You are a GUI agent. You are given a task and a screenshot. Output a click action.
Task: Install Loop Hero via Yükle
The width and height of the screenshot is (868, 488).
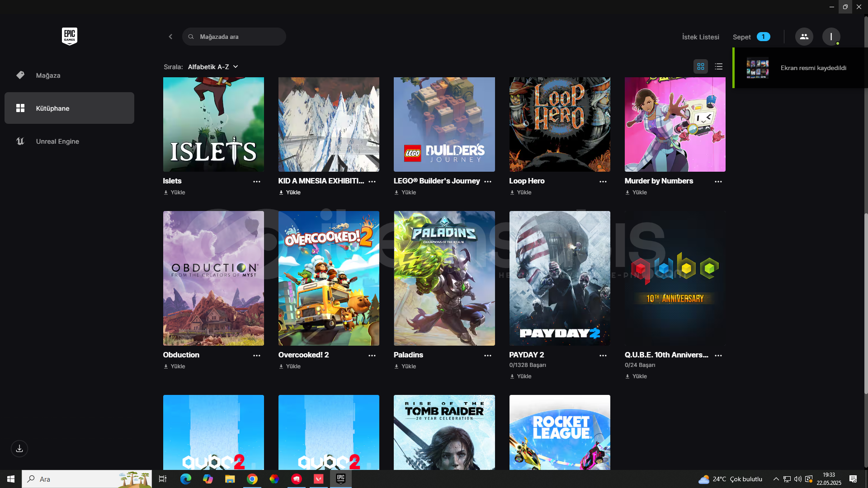click(x=521, y=192)
